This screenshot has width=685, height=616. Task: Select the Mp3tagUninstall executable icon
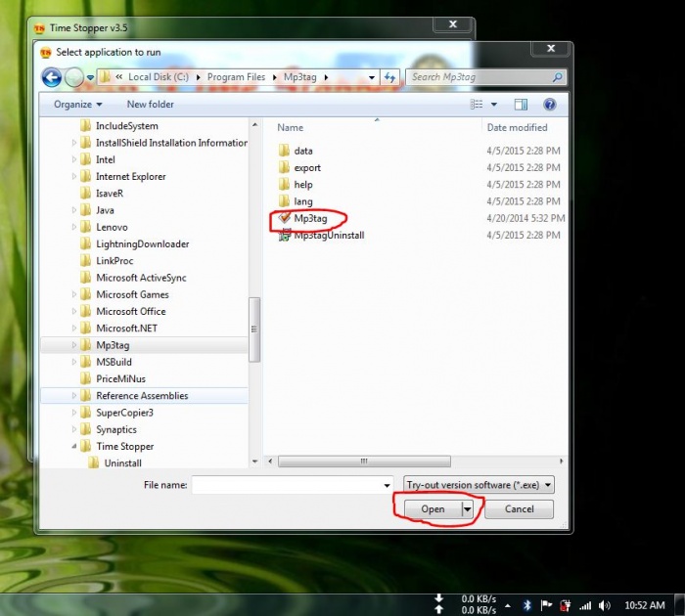pos(285,236)
